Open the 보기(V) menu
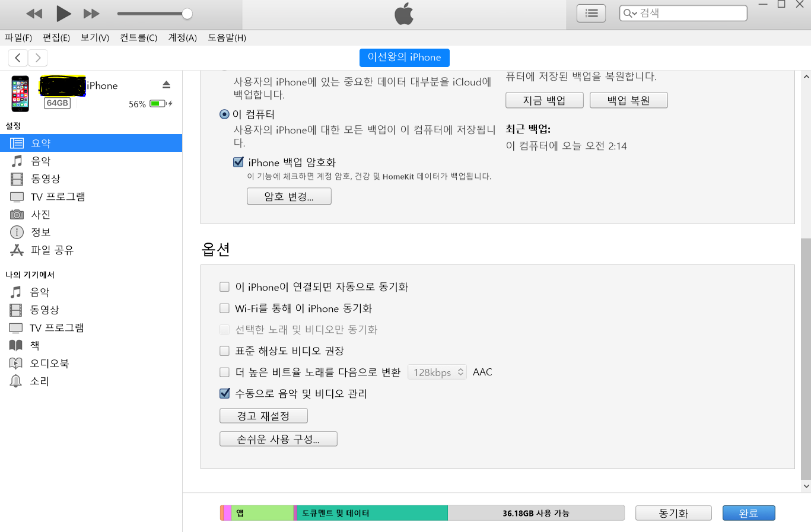The width and height of the screenshot is (811, 532). tap(95, 37)
